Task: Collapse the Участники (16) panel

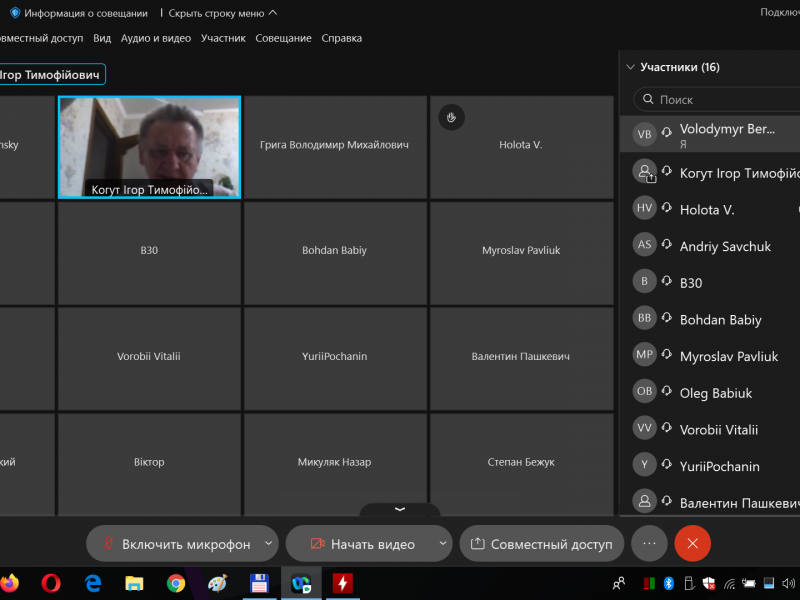Action: click(x=630, y=67)
